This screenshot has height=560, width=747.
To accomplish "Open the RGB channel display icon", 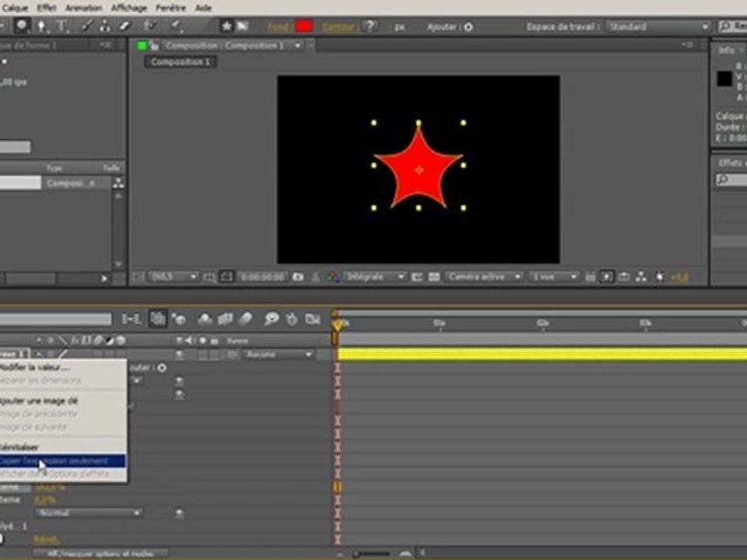I will tap(332, 277).
